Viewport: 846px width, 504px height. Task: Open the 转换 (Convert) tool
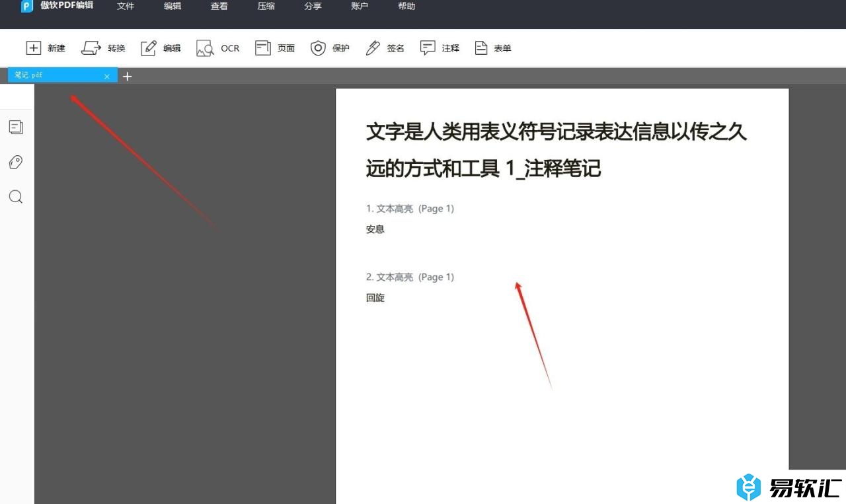pos(103,48)
